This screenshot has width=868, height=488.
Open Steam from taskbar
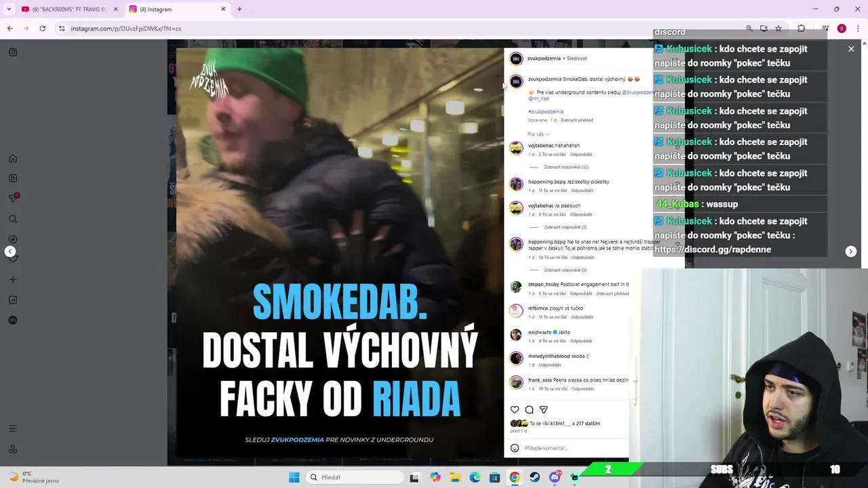tap(534, 477)
